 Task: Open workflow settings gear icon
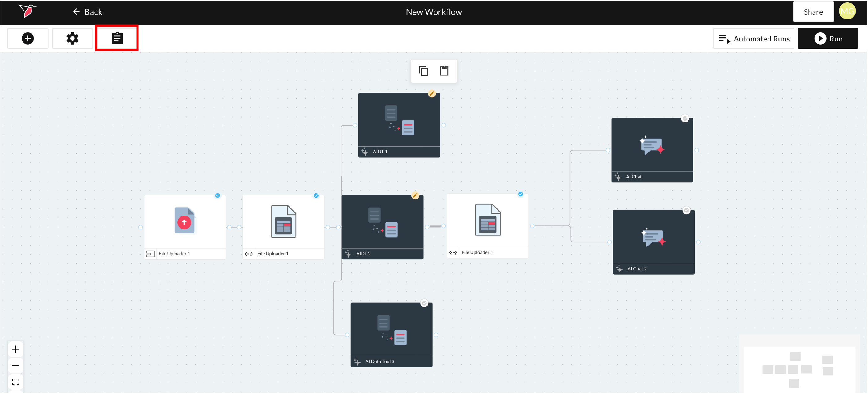coord(72,38)
